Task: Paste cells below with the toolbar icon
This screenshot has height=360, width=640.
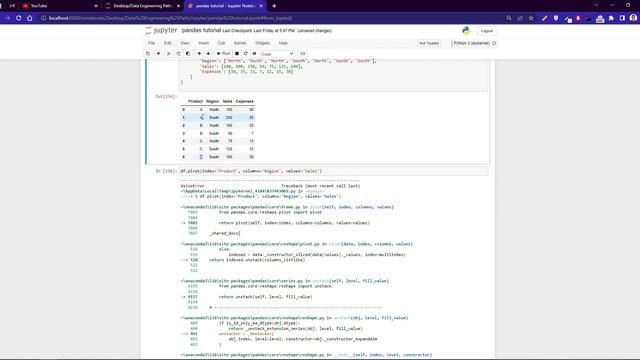Action: pos(188,53)
